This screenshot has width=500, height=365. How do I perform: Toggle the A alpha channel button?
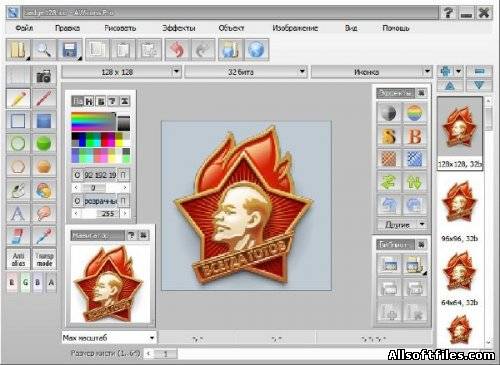(51, 283)
